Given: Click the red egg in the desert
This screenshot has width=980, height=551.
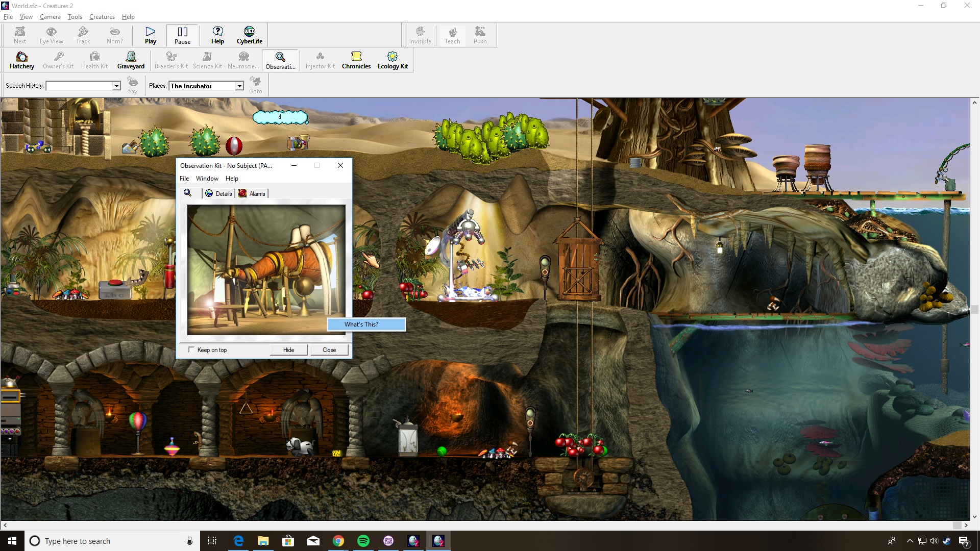Looking at the screenshot, I should (234, 145).
